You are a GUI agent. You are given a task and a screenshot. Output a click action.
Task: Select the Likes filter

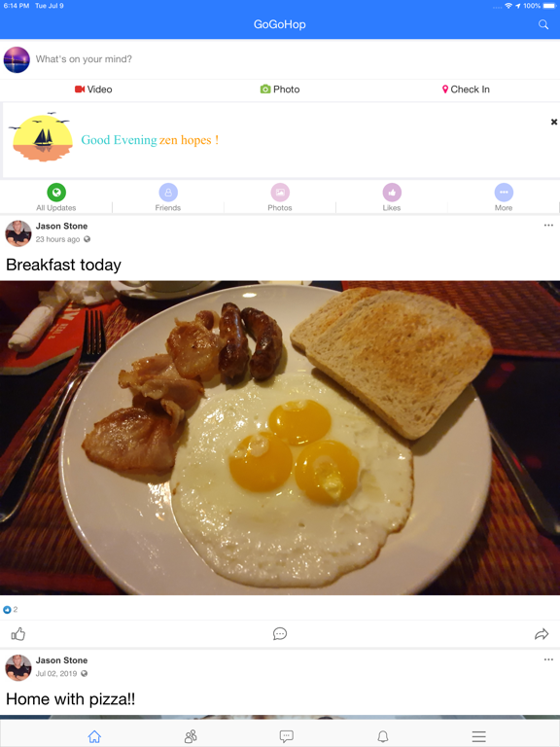[x=392, y=197]
